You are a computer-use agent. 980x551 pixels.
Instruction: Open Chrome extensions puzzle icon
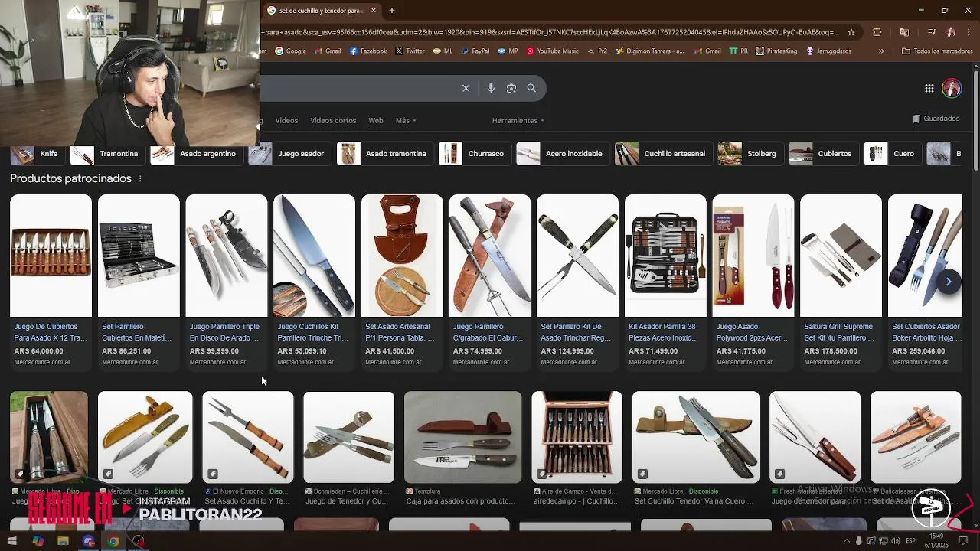coord(877,32)
